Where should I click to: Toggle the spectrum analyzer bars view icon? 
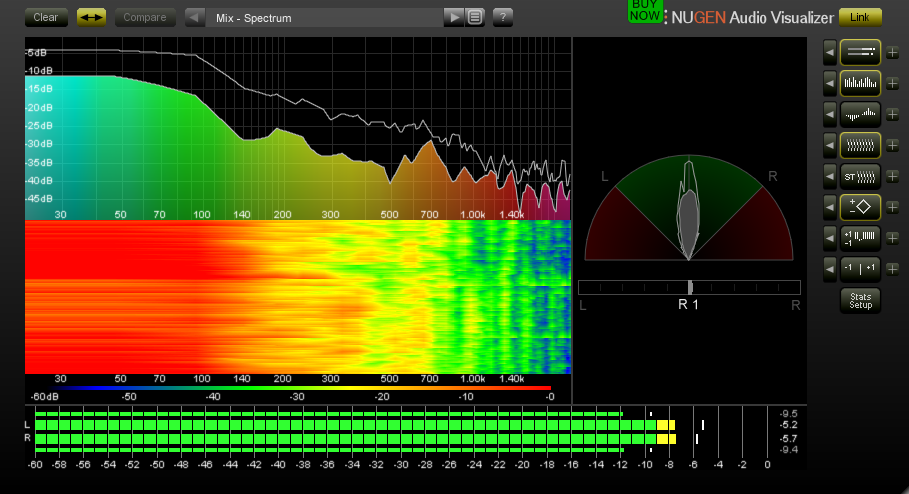click(860, 83)
